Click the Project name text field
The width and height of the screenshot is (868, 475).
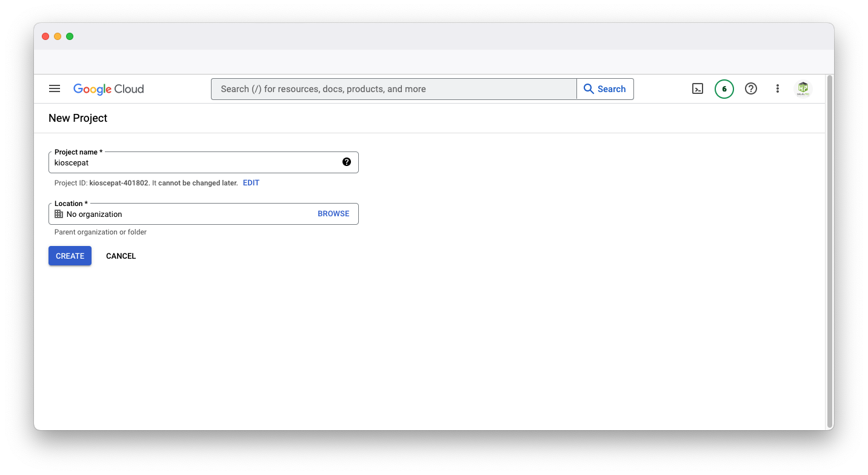coord(194,163)
